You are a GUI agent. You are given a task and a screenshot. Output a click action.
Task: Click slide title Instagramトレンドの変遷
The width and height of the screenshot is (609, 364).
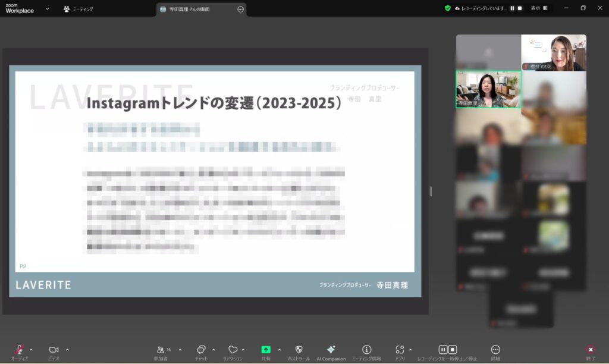pyautogui.click(x=214, y=103)
